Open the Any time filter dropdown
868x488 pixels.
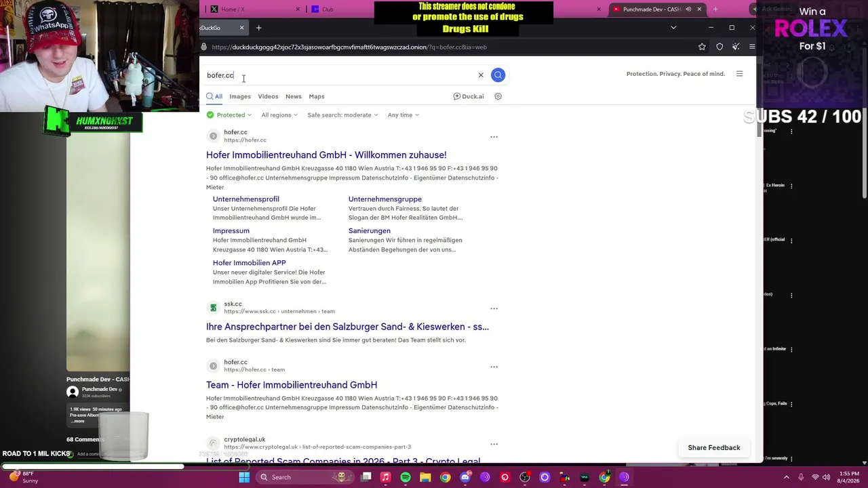[x=403, y=115]
